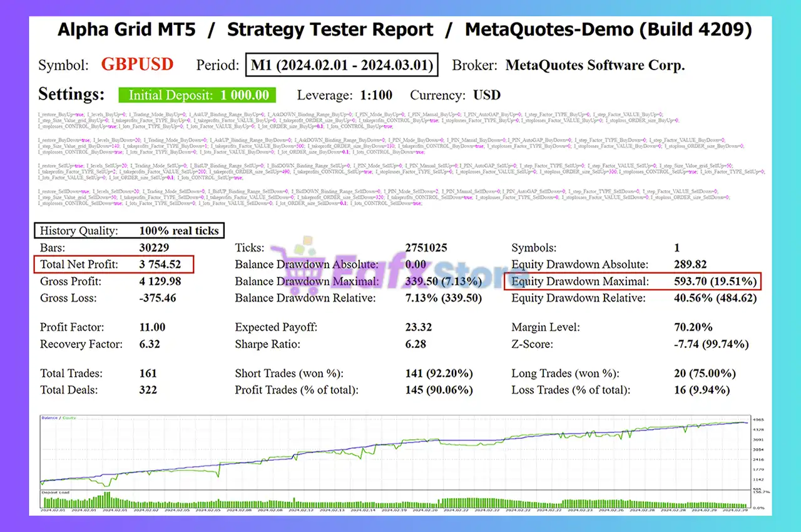Viewport: 801px width, 532px height.
Task: Click the Gross Loss value -375.46
Action: click(x=157, y=298)
